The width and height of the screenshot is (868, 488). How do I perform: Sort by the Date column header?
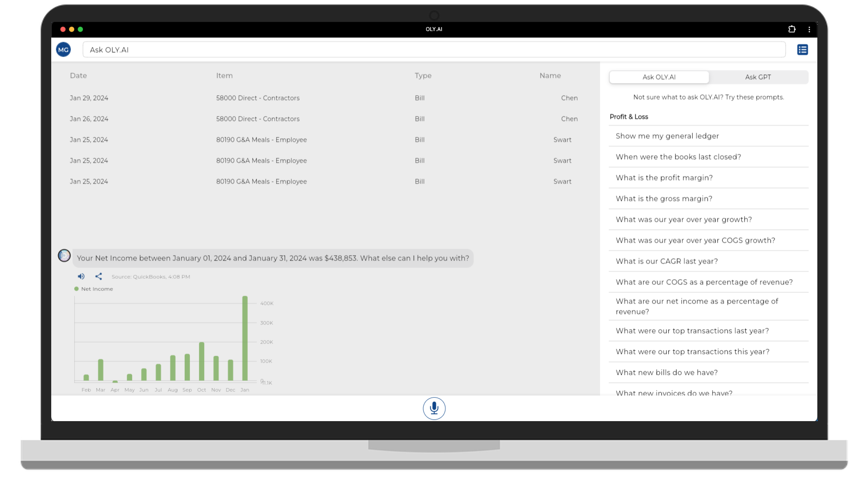coord(78,76)
